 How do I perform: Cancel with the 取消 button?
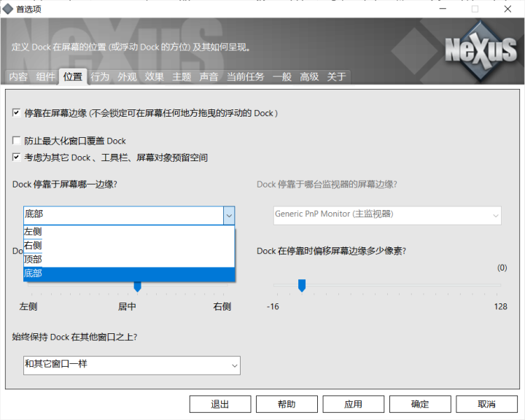487,404
